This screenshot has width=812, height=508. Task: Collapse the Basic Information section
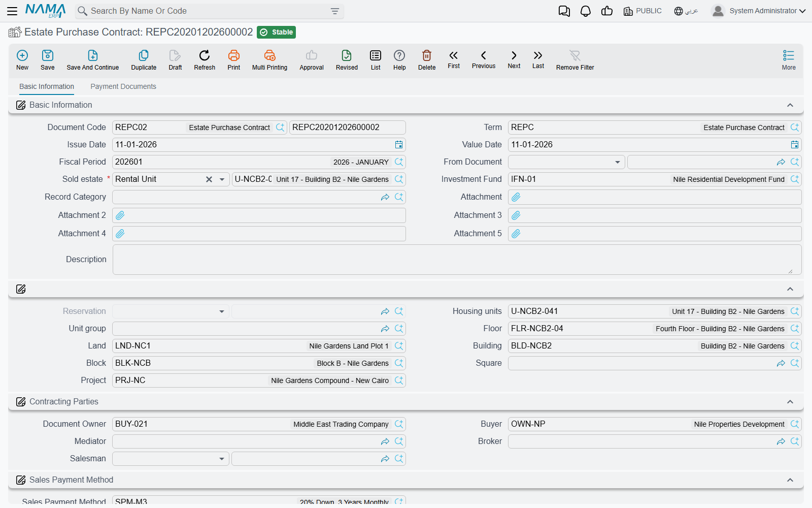tap(790, 105)
